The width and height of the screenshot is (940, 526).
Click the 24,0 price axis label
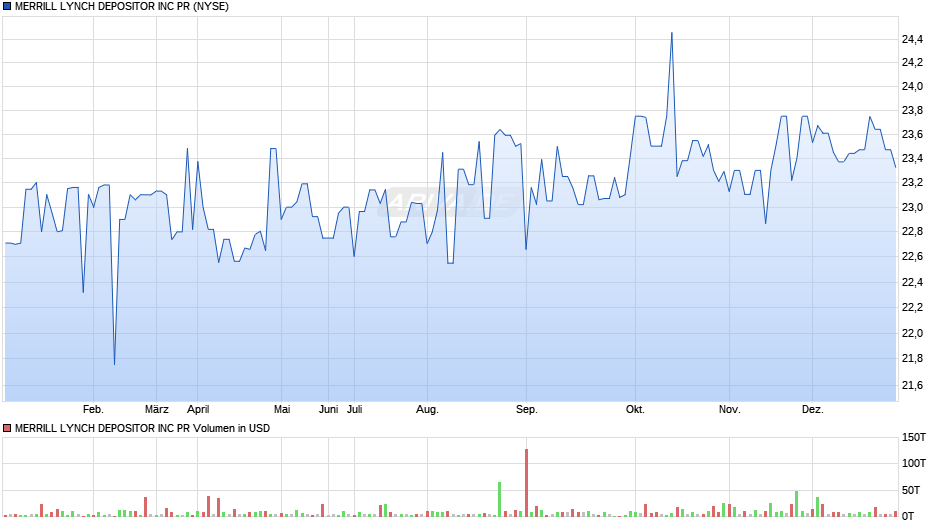tap(912, 86)
